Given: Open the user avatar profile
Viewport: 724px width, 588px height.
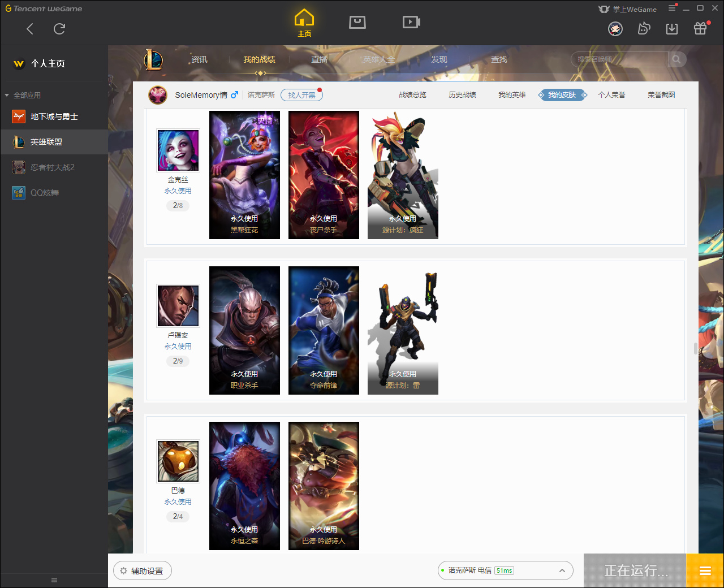Looking at the screenshot, I should click(615, 28).
